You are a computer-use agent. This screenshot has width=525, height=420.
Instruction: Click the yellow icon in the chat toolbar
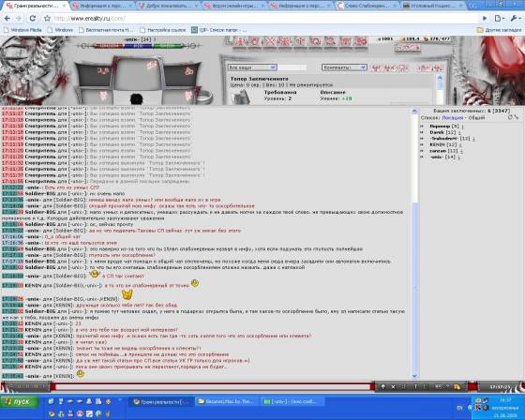(457, 387)
